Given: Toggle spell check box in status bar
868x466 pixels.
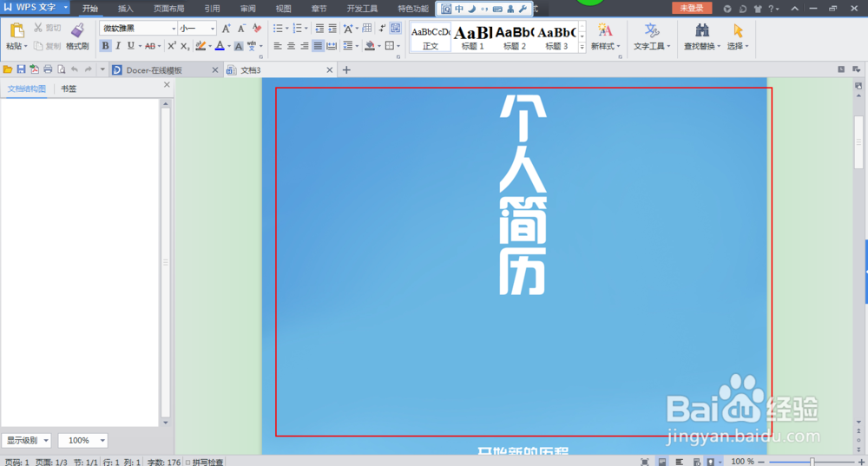Looking at the screenshot, I should (188, 463).
